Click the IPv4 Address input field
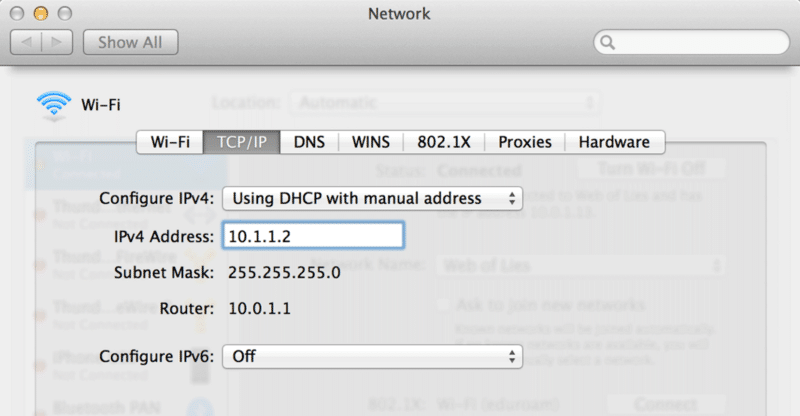Image resolution: width=800 pixels, height=416 pixels. tap(313, 235)
